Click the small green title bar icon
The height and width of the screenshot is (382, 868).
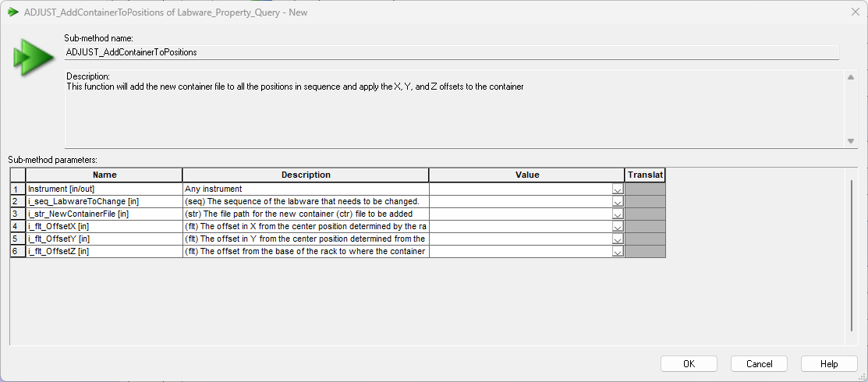(x=13, y=12)
